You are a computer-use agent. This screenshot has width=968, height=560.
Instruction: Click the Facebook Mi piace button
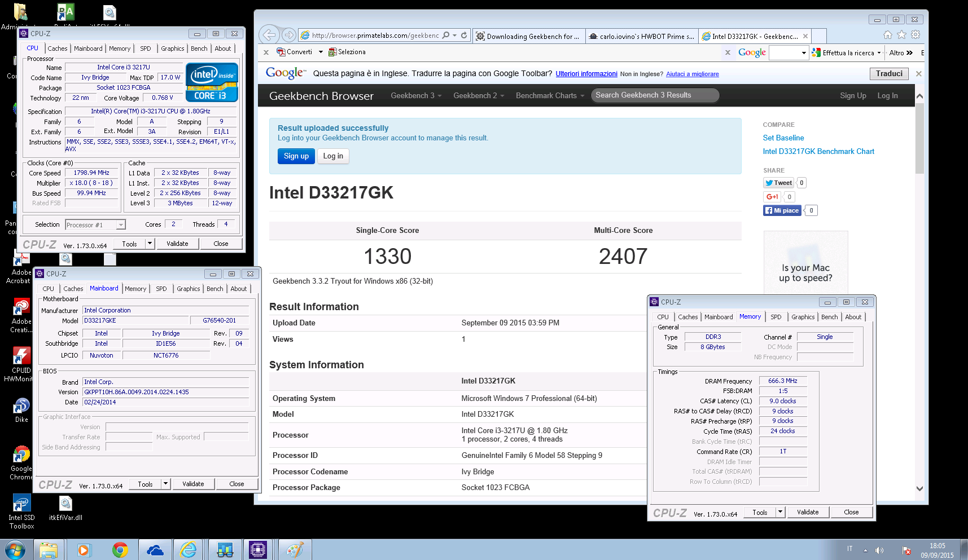[x=782, y=210]
